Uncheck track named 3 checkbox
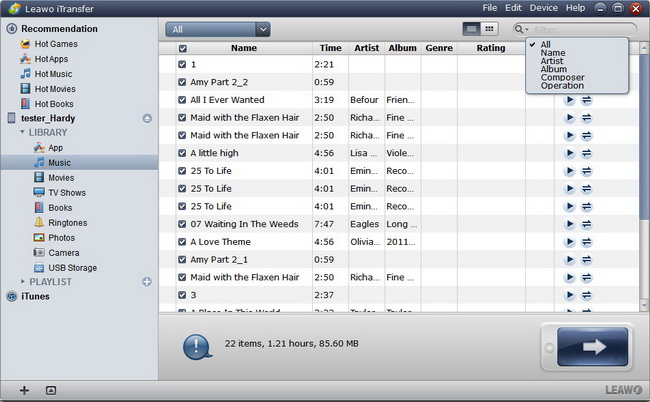Screen dimensions: 650x402 click(182, 295)
